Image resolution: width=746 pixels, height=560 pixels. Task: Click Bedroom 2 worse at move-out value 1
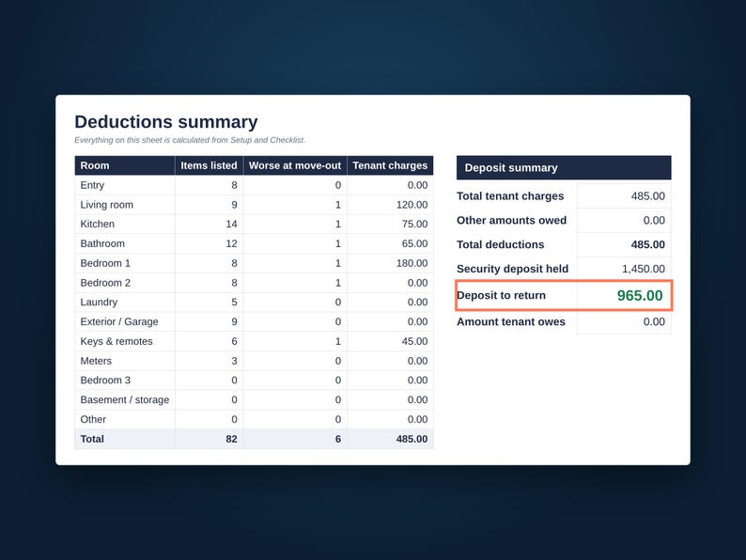[x=338, y=283]
